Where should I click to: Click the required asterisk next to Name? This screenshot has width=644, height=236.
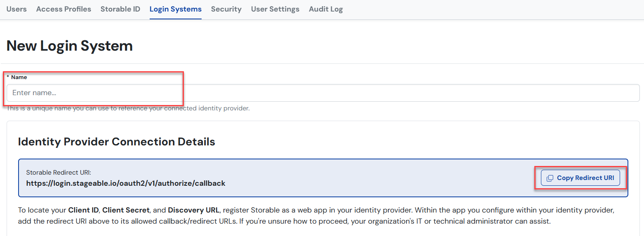pos(8,77)
